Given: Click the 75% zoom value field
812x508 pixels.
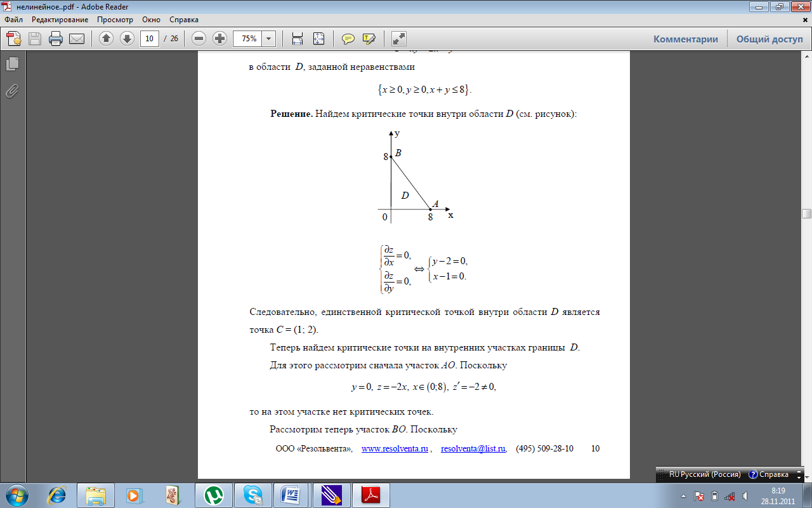Looking at the screenshot, I should (x=248, y=39).
